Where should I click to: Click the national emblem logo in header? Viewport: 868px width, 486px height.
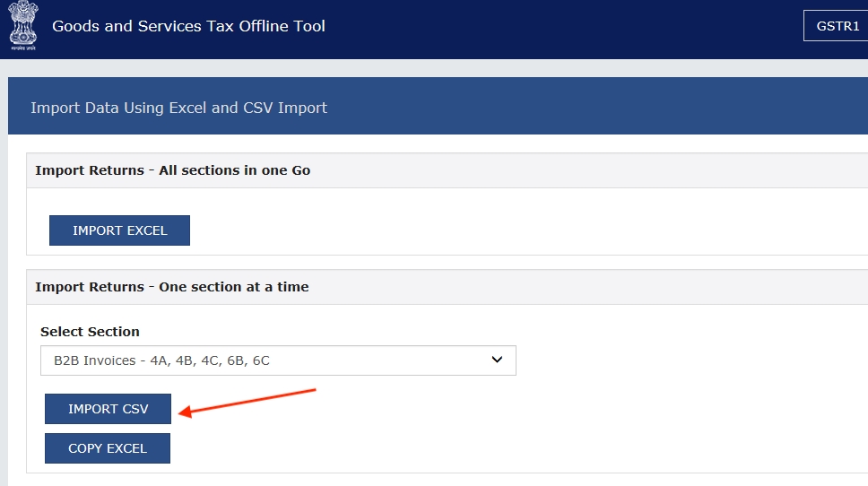(23, 22)
